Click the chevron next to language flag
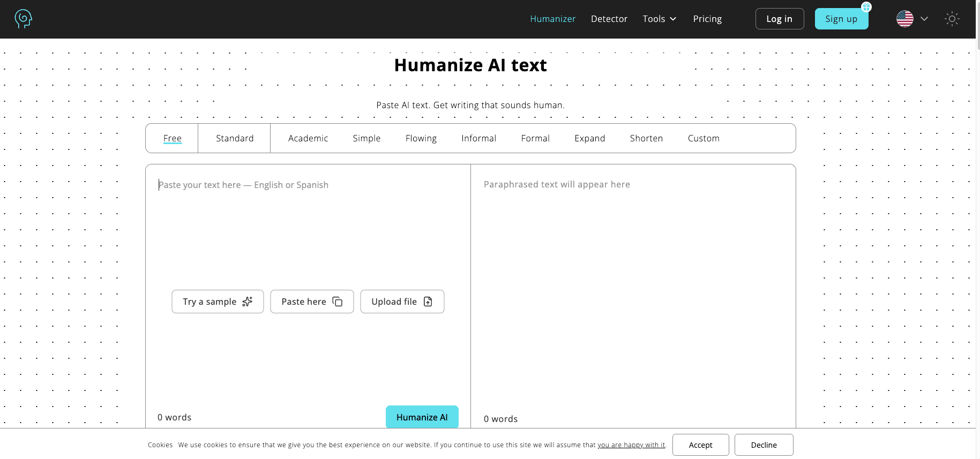The image size is (980, 459). pos(924,19)
